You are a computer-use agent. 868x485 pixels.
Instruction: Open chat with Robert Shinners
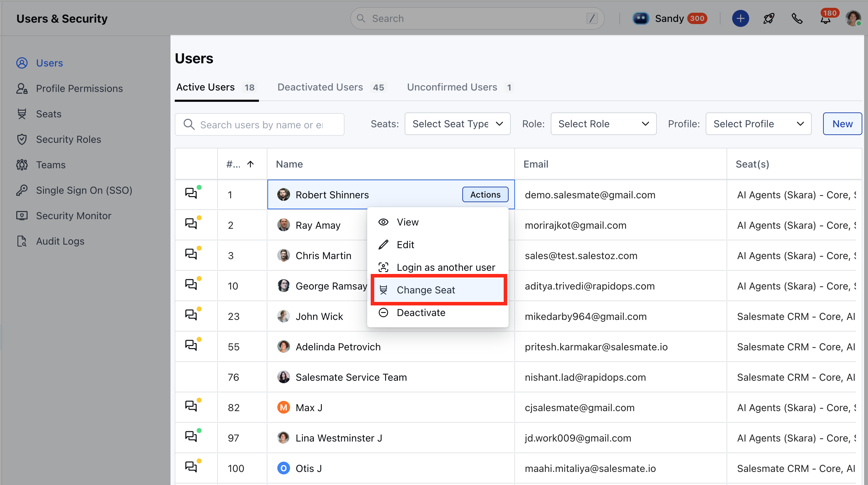(191, 194)
